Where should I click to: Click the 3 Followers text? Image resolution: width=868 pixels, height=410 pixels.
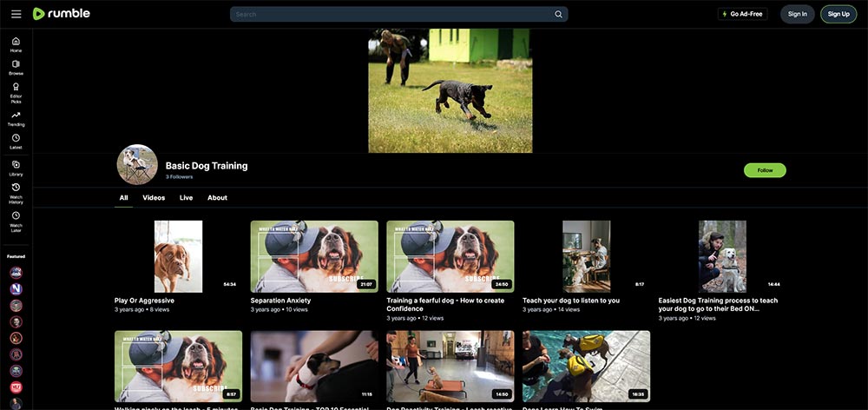tap(179, 176)
